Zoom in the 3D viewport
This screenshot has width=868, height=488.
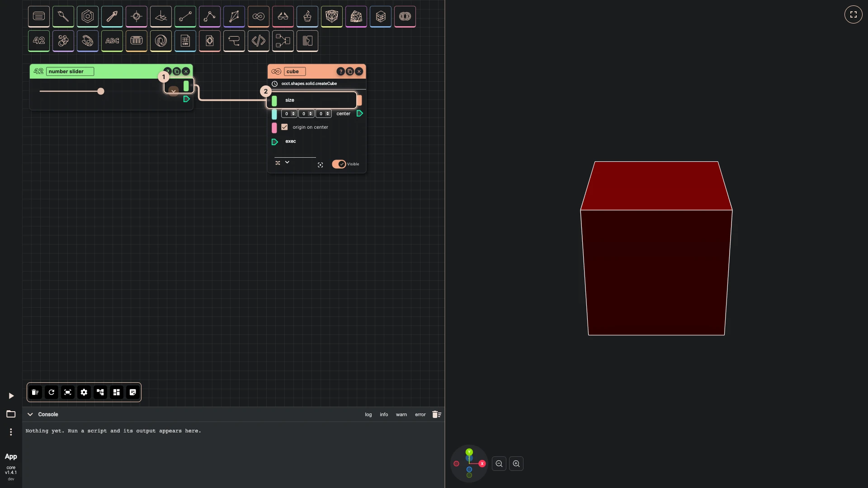516,464
